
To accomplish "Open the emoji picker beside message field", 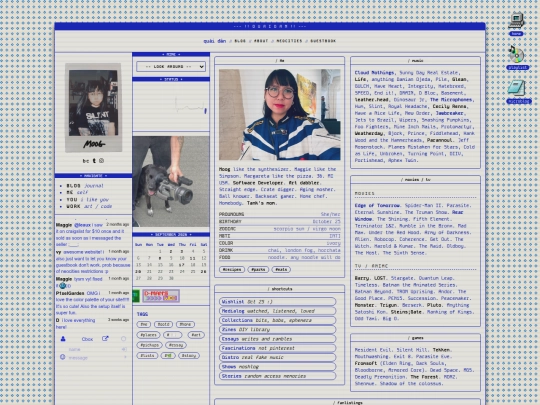I will (62, 357).
